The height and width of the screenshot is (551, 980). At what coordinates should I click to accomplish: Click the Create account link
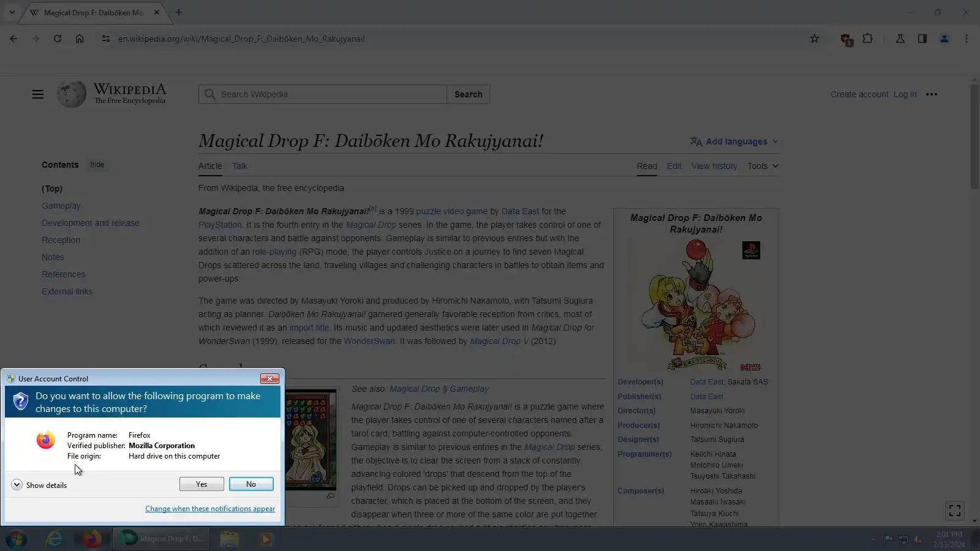[x=859, y=94]
